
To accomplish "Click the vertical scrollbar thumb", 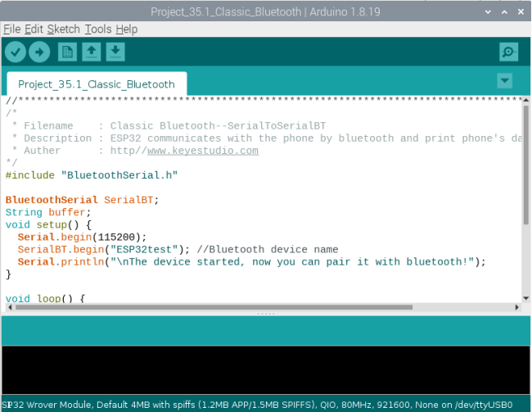I will (x=526, y=165).
